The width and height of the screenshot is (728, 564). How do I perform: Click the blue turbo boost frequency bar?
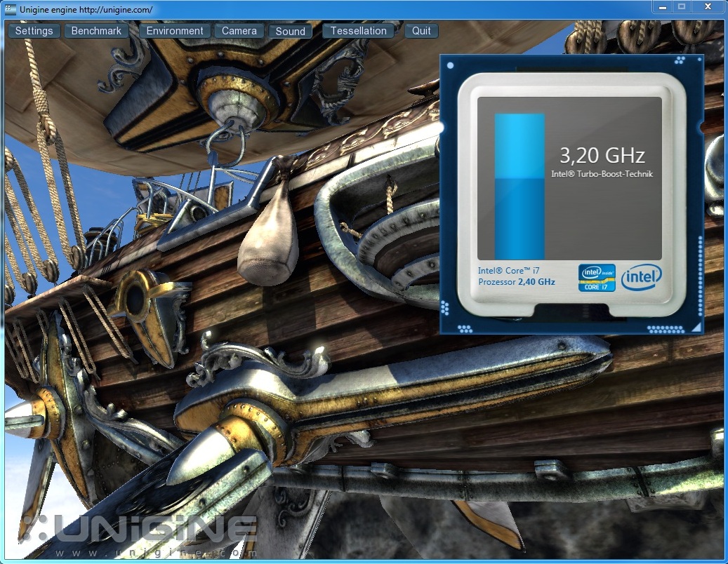tap(519, 186)
